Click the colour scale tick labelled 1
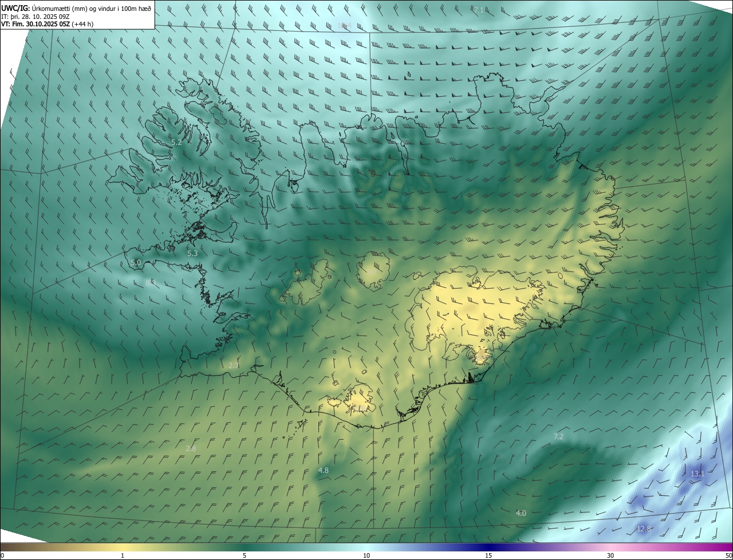Image resolution: width=733 pixels, height=560 pixels. tap(123, 555)
